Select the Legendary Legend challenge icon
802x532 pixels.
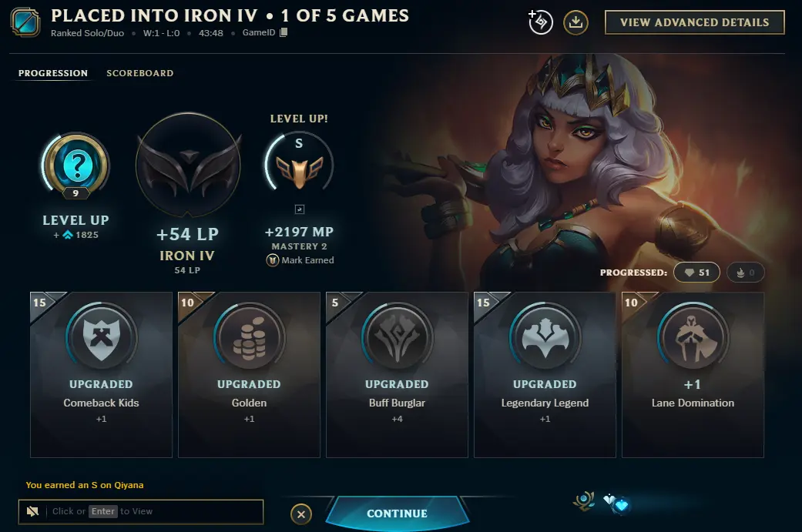(x=545, y=337)
